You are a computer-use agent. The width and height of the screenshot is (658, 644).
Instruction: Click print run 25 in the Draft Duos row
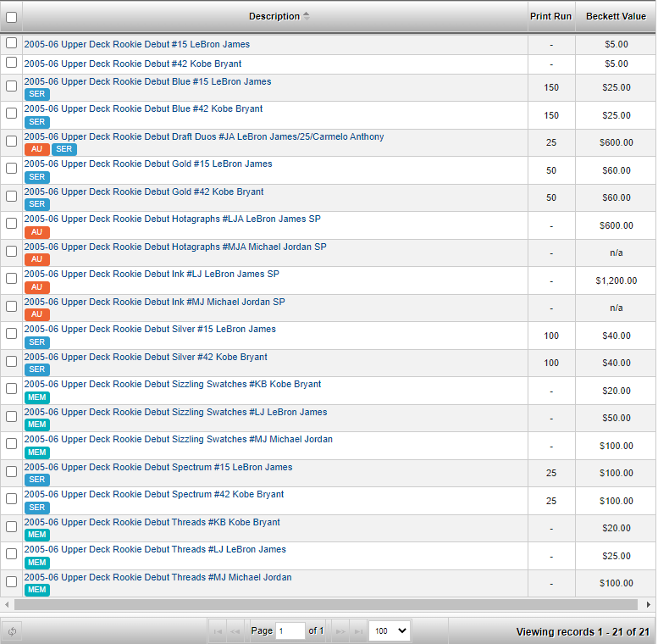point(551,142)
